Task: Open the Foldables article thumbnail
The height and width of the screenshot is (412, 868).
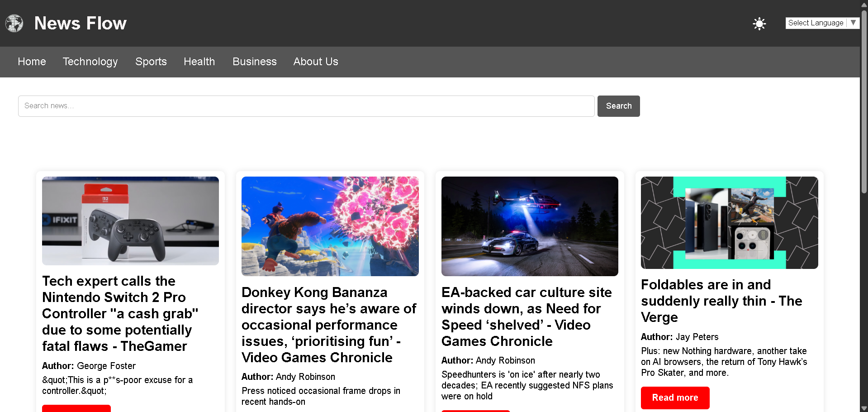Action: point(730,223)
